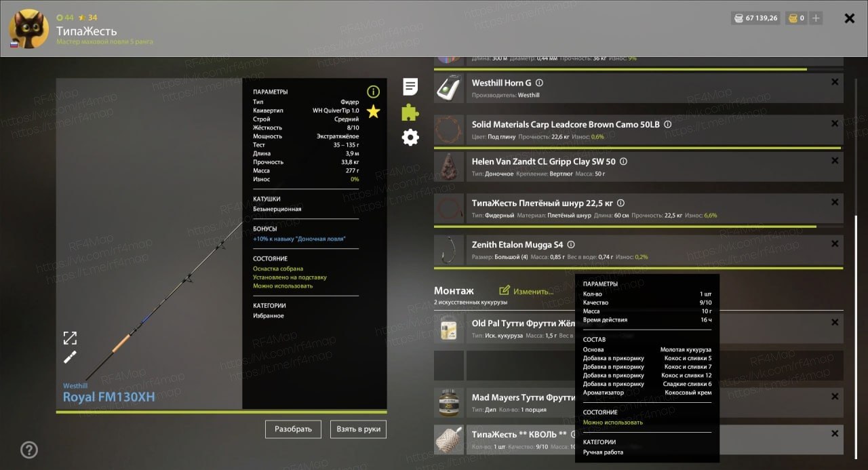Open the help question mark icon
Image resolution: width=868 pixels, height=470 pixels.
29,449
